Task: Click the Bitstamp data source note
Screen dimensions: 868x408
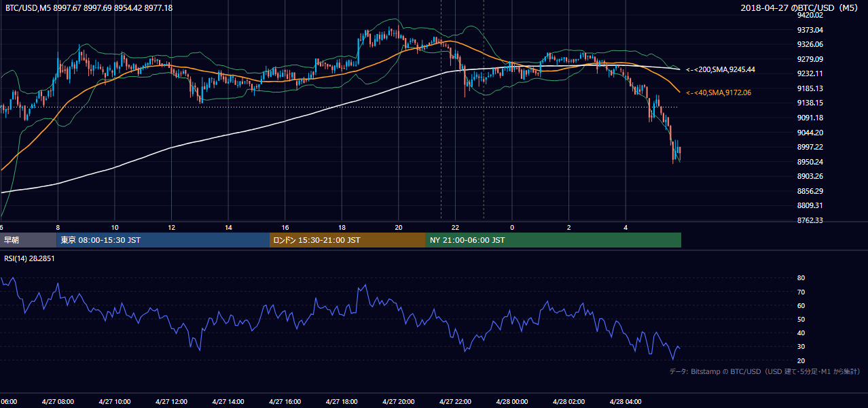Action: pos(765,371)
